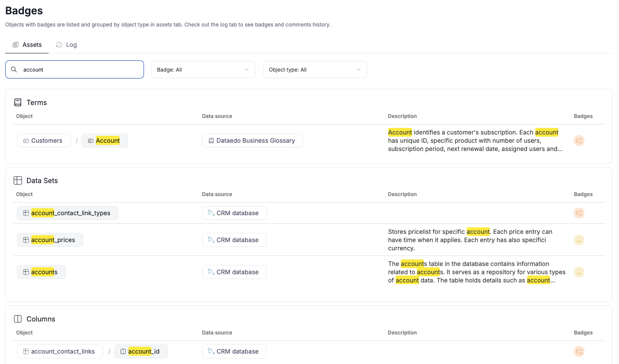Click the yellow badge icon for accounts table
Viewport: 619px width, 364px height.
click(x=579, y=272)
